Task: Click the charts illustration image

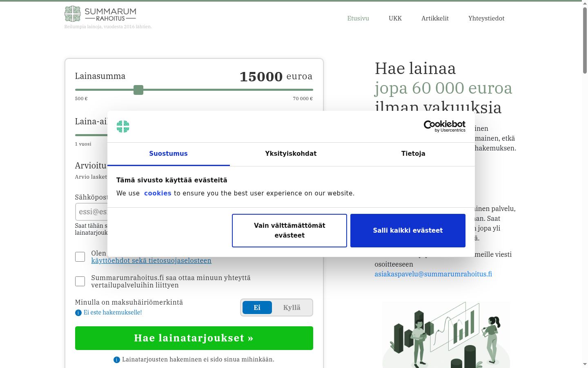Action: pyautogui.click(x=446, y=335)
